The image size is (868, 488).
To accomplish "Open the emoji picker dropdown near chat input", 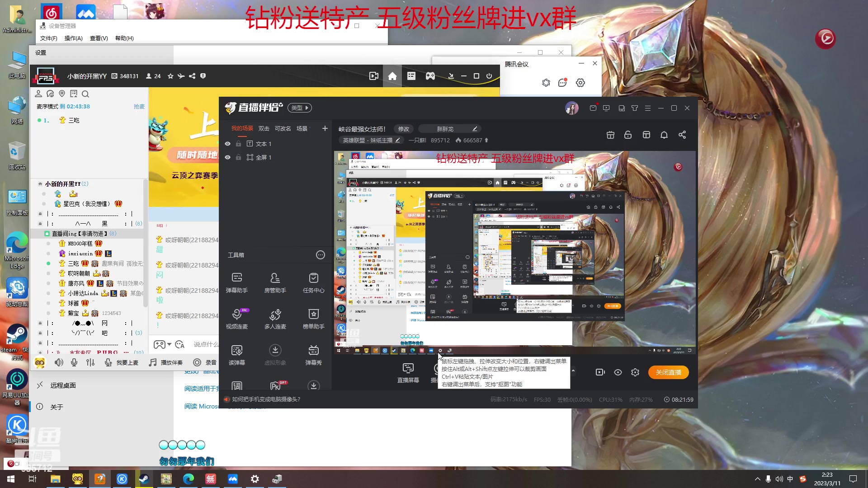I will (x=170, y=344).
